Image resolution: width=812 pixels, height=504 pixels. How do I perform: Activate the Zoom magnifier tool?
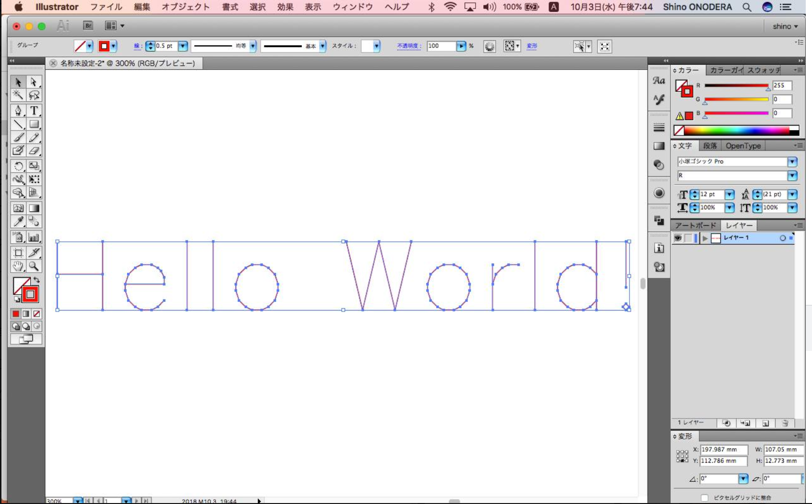(x=34, y=266)
